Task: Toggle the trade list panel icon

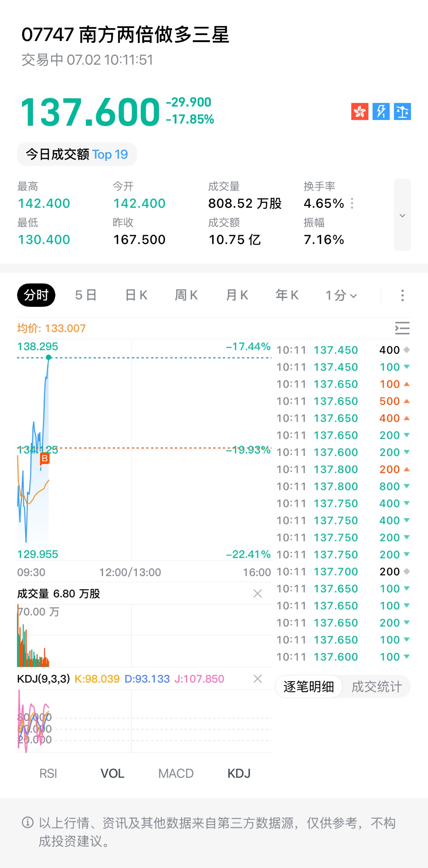Action: click(x=402, y=328)
